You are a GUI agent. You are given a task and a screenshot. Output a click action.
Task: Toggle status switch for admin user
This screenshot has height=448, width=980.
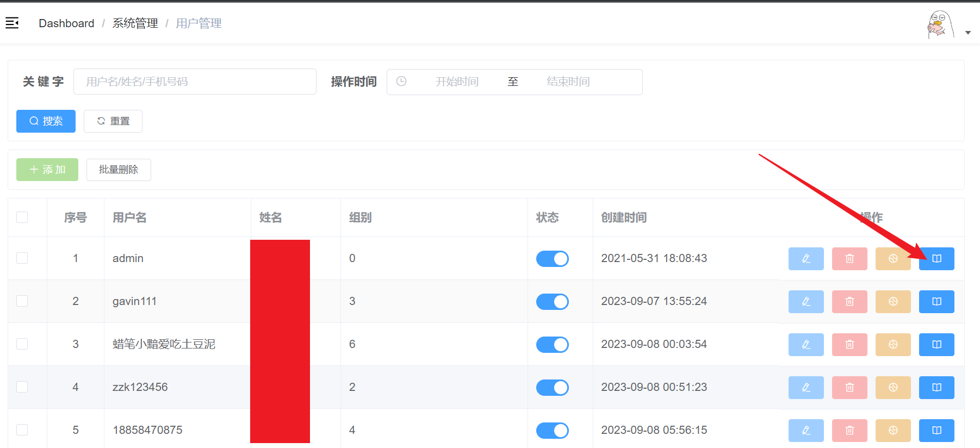pyautogui.click(x=552, y=259)
